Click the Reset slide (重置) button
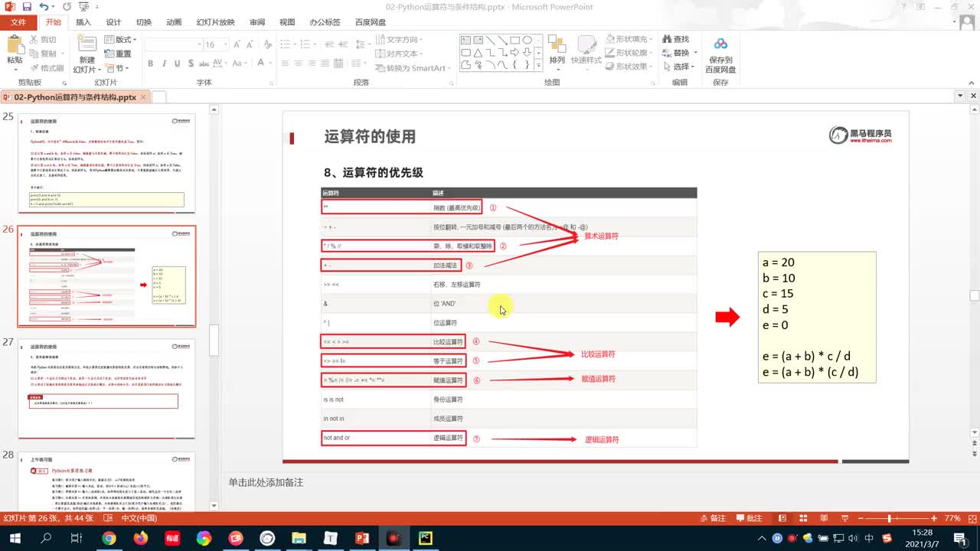This screenshot has width=980, height=551. click(118, 54)
